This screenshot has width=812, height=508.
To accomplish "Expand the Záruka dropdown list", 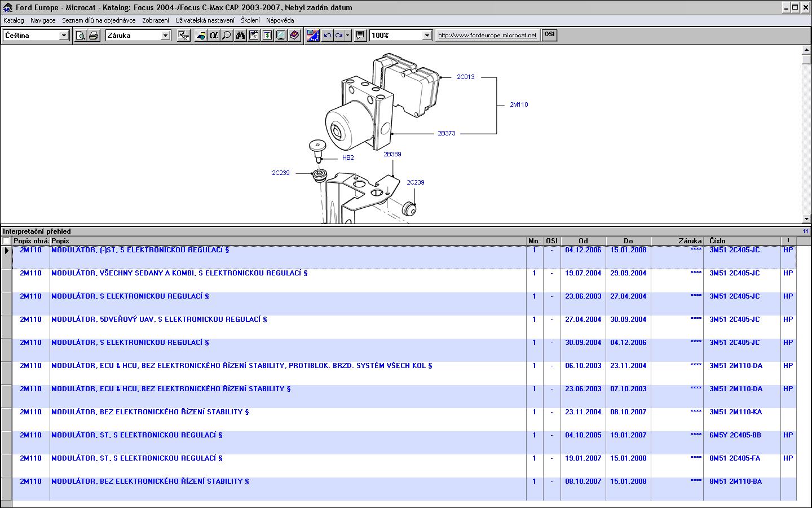I will click(x=165, y=36).
